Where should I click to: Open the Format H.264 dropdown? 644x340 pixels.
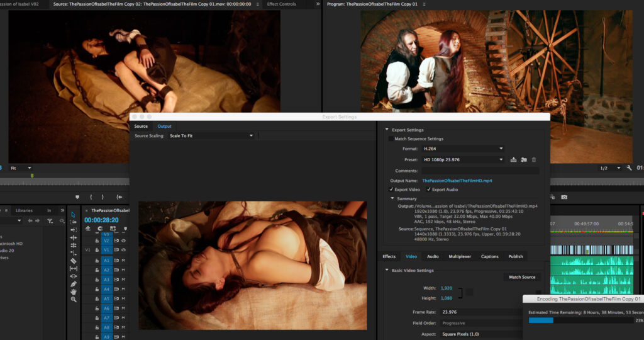[x=463, y=149]
